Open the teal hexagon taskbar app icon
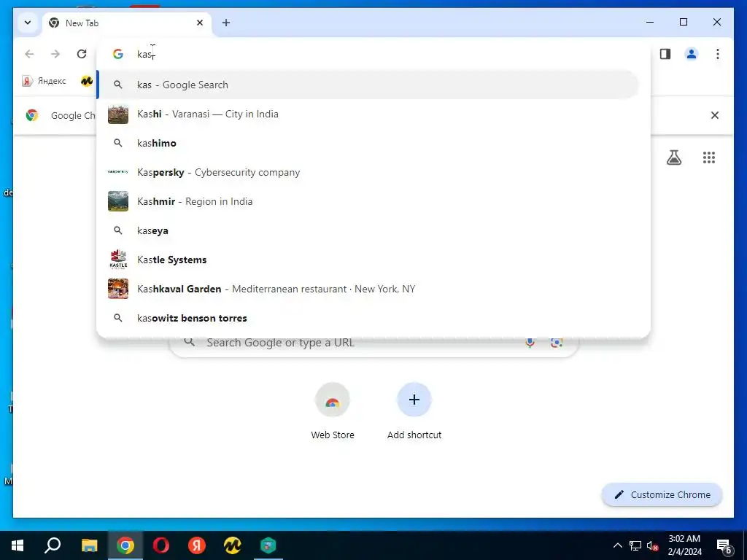The height and width of the screenshot is (560, 747). point(268,545)
